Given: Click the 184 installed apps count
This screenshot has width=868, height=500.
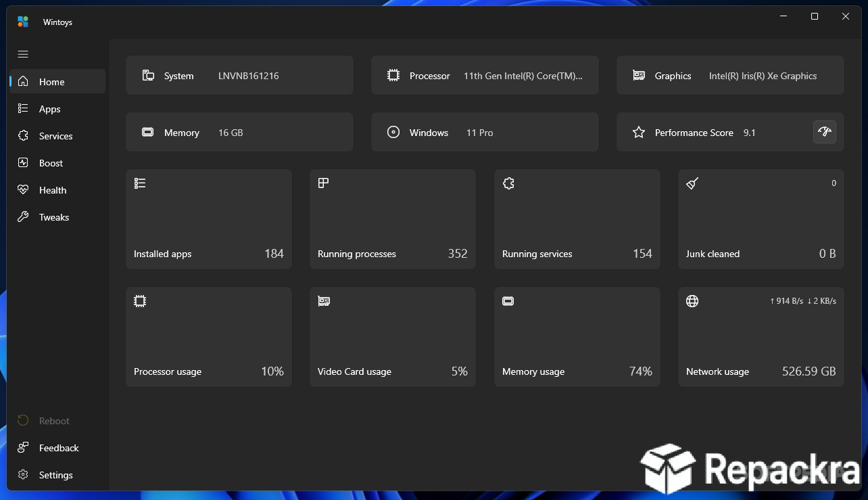Looking at the screenshot, I should 274,254.
